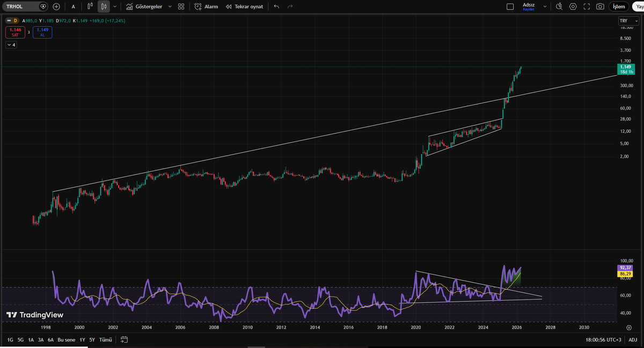The height and width of the screenshot is (348, 644).
Task: Select the 5Y date range
Action: [92, 339]
